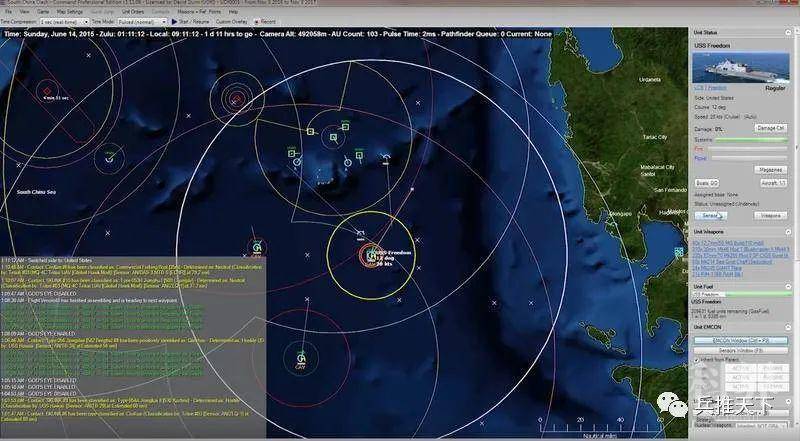800x441 pixels.
Task: Set second EMCON row to PASSIVE
Action: tap(772, 377)
